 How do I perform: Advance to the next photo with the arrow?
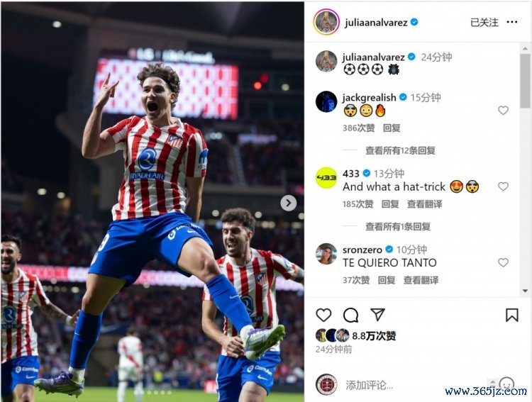pyautogui.click(x=289, y=203)
